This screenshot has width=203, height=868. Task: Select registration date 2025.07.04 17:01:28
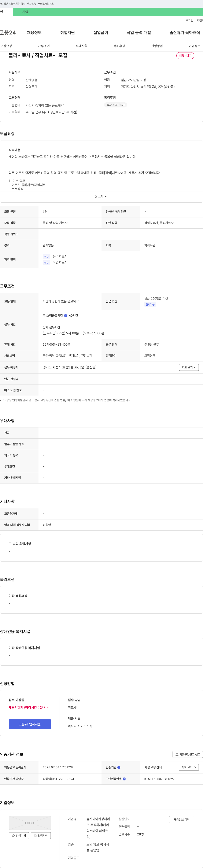[58, 767]
